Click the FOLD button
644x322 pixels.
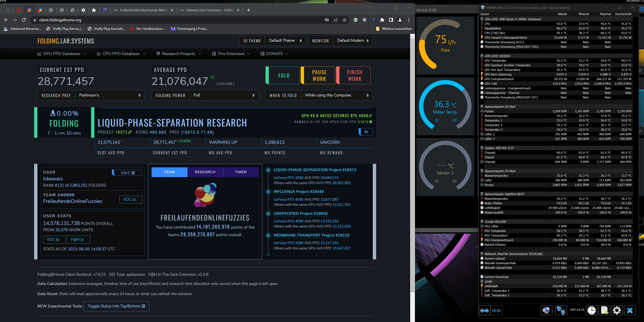coord(282,75)
